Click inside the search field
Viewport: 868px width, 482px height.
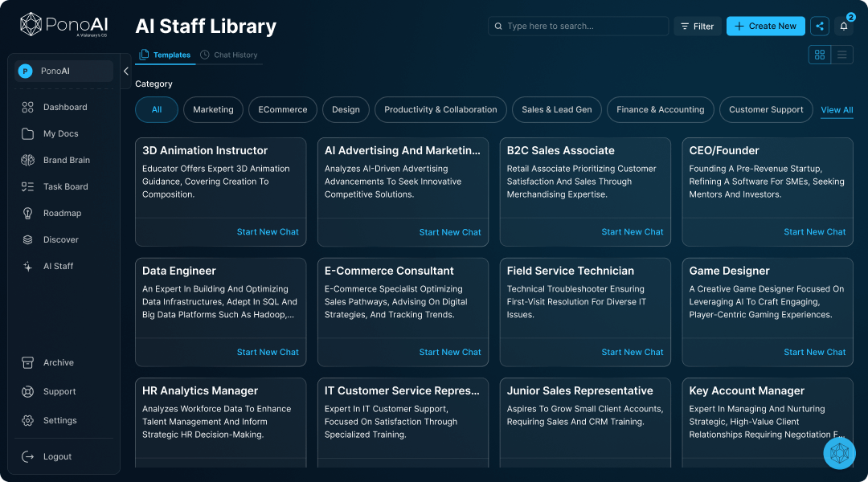[578, 26]
